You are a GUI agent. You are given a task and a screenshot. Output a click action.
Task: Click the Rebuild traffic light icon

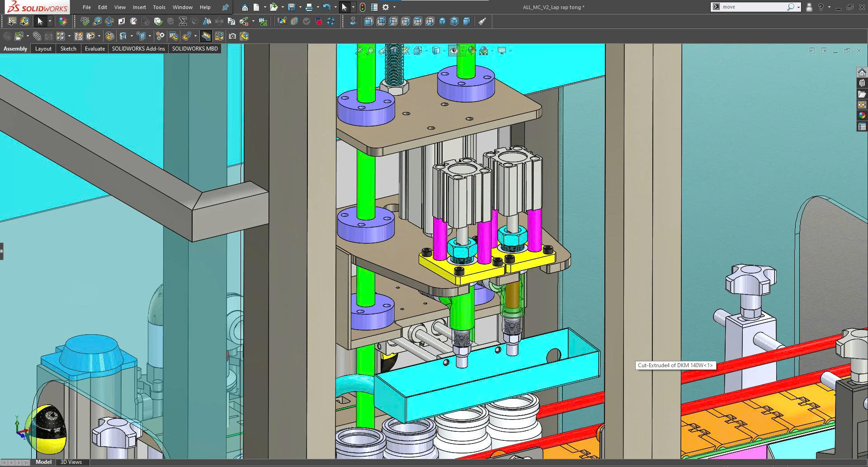(363, 7)
